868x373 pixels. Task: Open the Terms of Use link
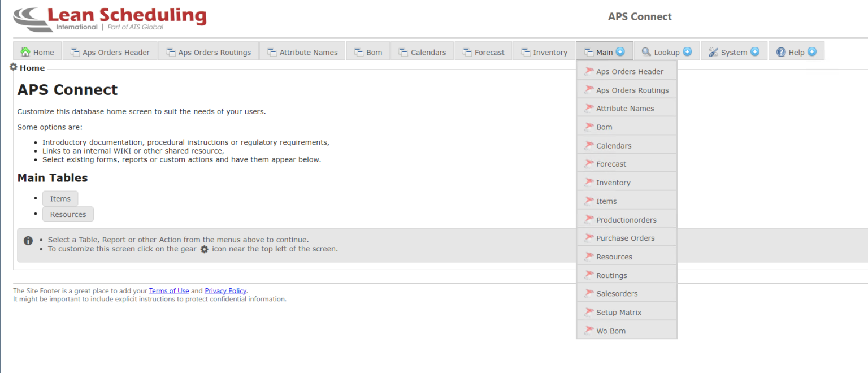pos(169,291)
